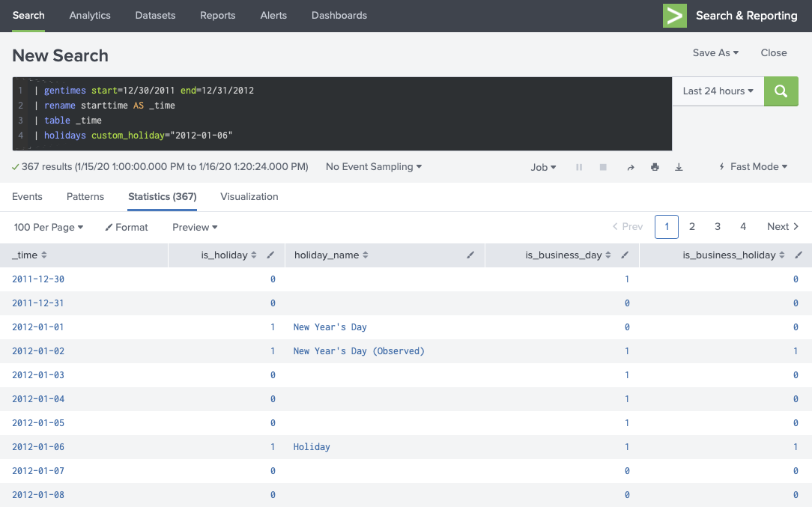Click the 2012-01-06 time cell
The width and height of the screenshot is (812, 507).
[x=38, y=447]
